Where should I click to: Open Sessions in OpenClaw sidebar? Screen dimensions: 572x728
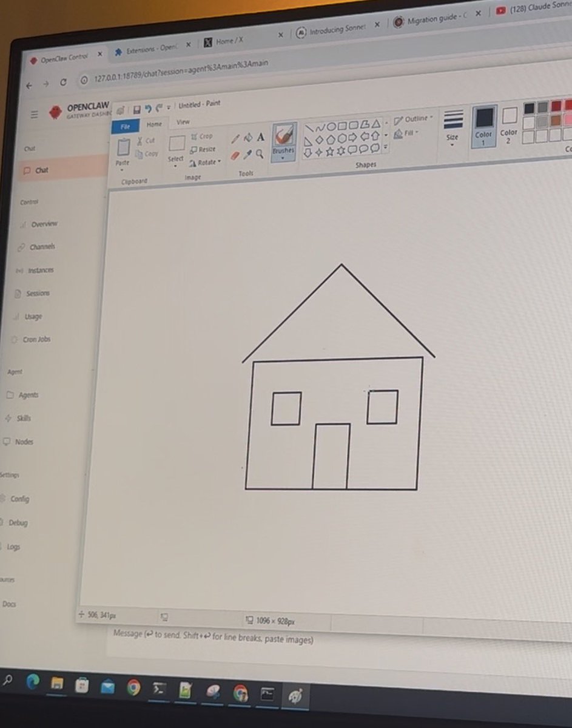point(32,293)
